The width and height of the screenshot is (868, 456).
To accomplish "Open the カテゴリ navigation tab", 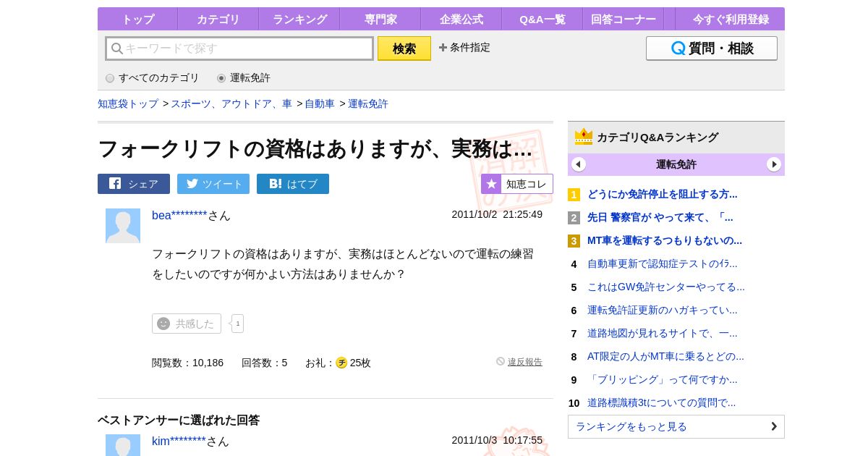I will [218, 20].
